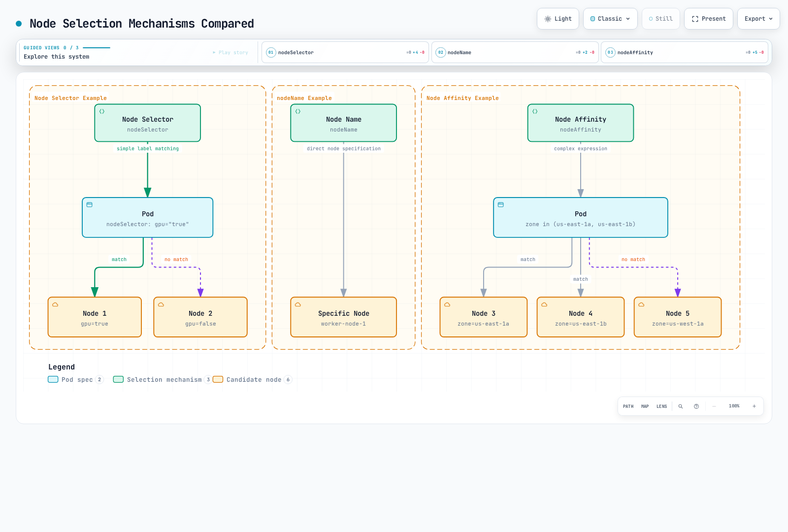Screen dimensions: 788x532
Task: Select guided view 01 nodeSelector
Action: coord(345,52)
